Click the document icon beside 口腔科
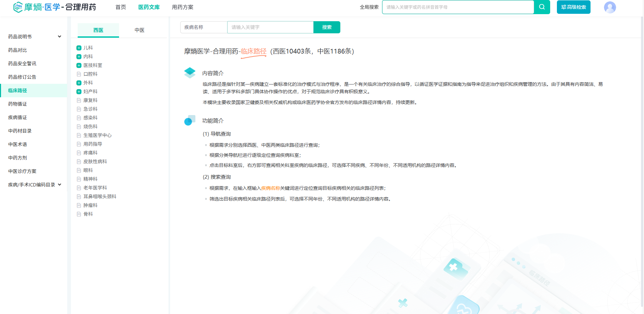The width and height of the screenshot is (644, 314). 79,74
